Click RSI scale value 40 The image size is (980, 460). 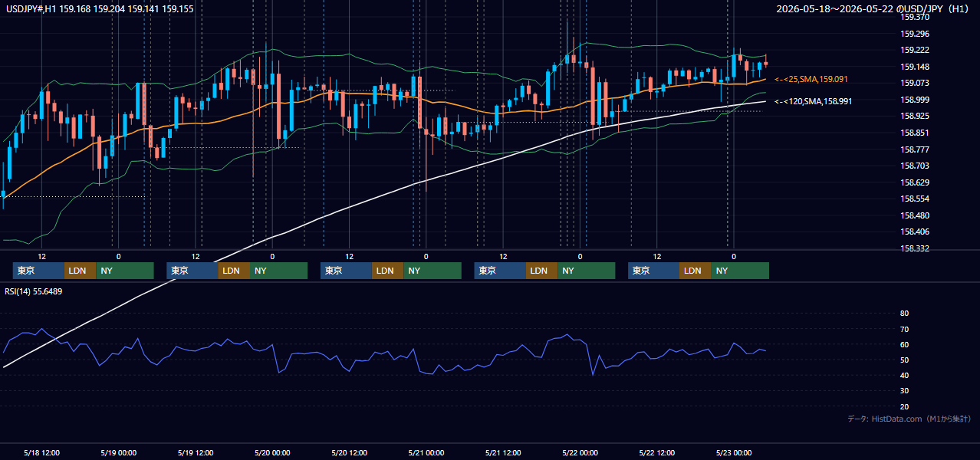(904, 375)
